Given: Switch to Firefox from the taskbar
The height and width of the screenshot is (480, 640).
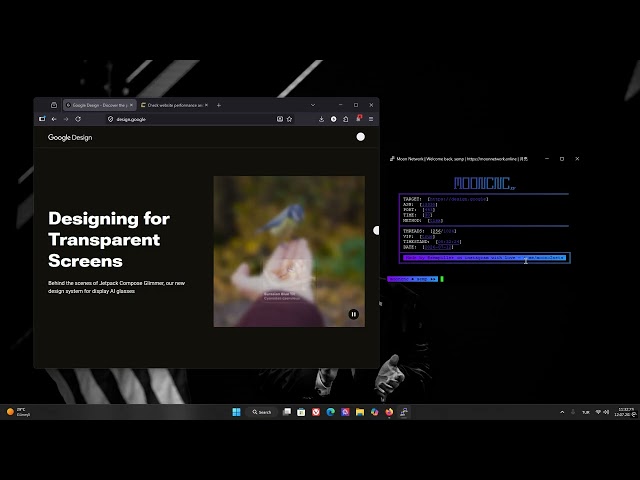Looking at the screenshot, I should (389, 412).
